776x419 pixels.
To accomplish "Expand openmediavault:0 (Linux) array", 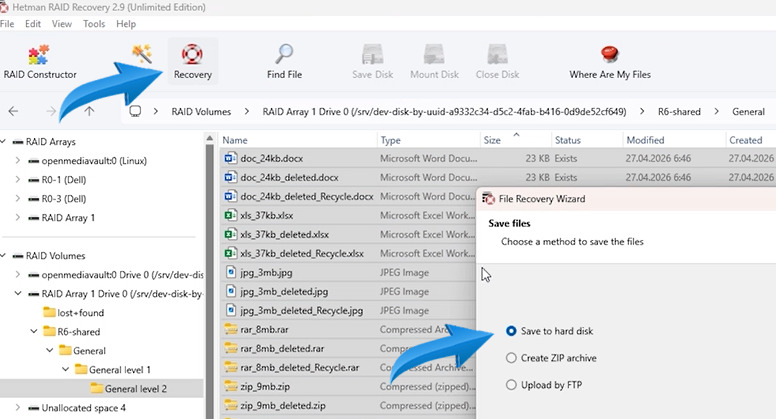I will [18, 160].
